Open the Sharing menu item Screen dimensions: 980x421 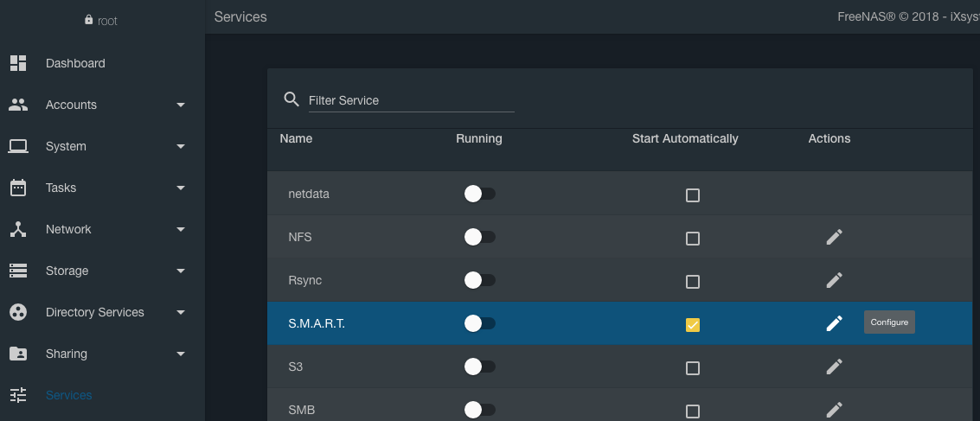[67, 354]
